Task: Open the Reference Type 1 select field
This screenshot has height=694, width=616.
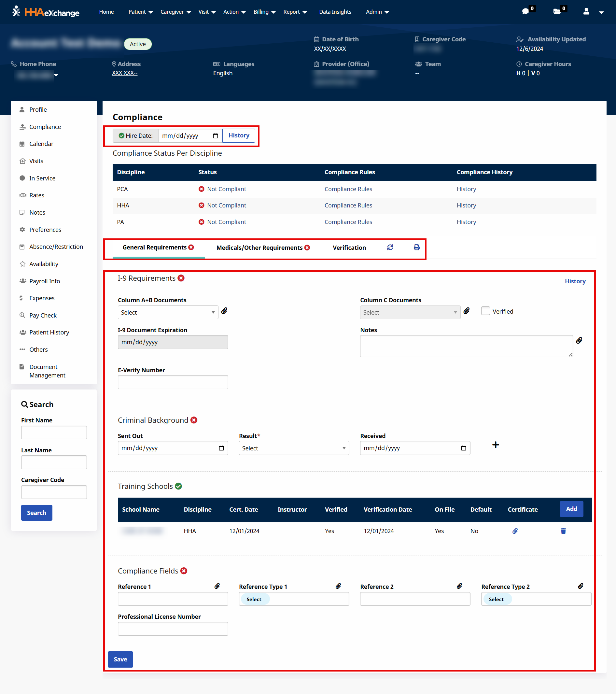Action: click(294, 599)
